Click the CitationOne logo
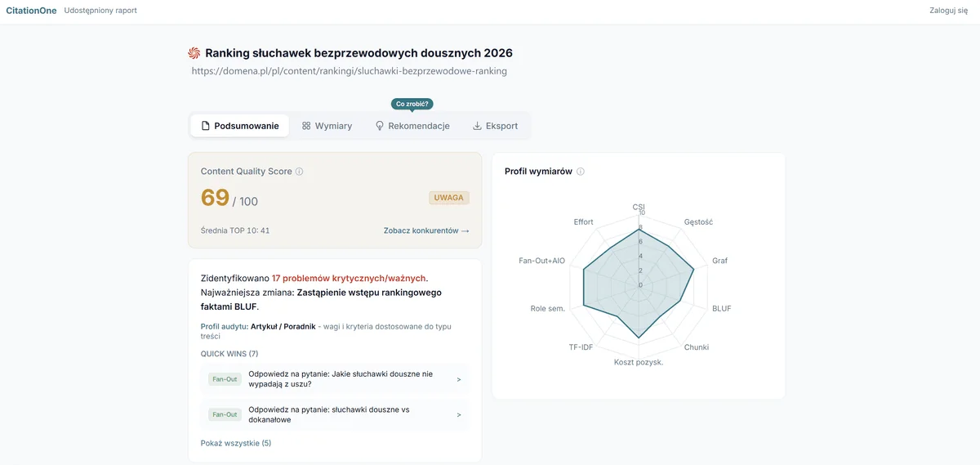The width and height of the screenshot is (980, 465). click(31, 11)
